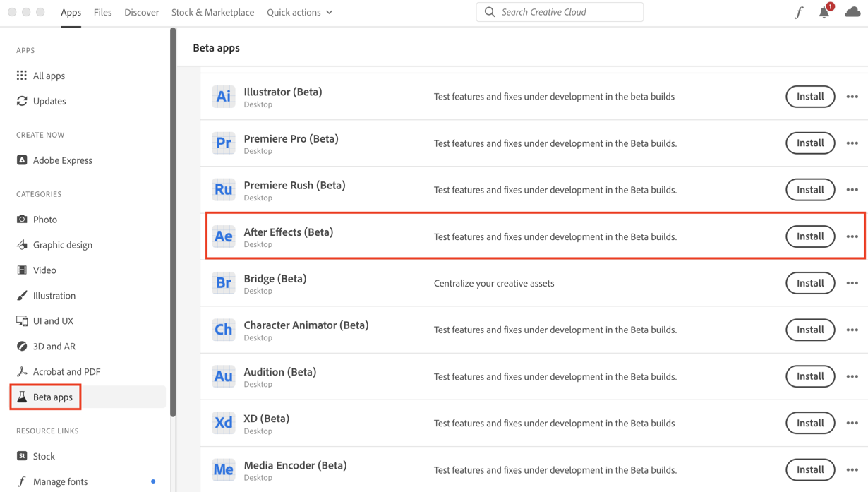This screenshot has width=868, height=492.
Task: Switch to the Files tab
Action: (x=102, y=12)
